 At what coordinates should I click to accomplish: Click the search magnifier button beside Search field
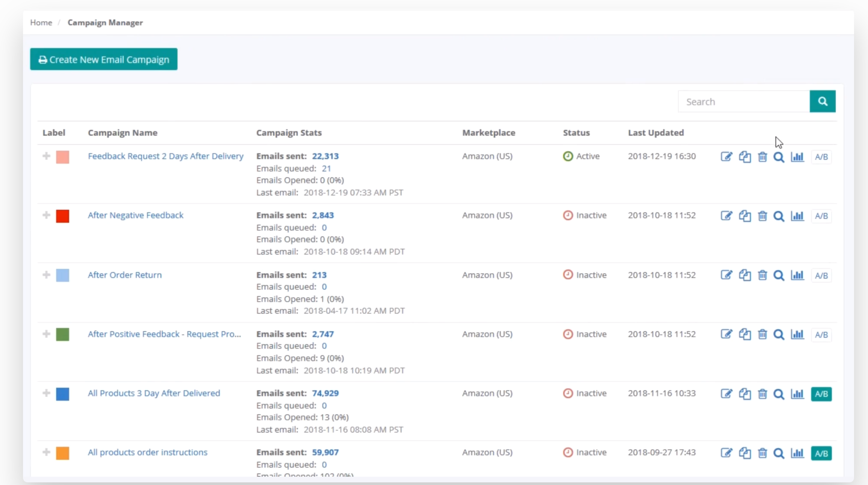point(822,101)
